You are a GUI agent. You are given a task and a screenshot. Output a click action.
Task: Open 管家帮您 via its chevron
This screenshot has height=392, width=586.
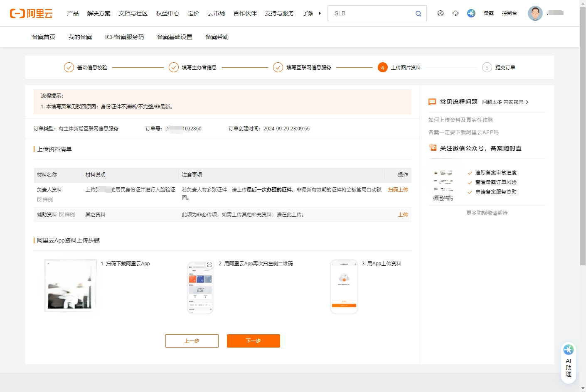527,102
